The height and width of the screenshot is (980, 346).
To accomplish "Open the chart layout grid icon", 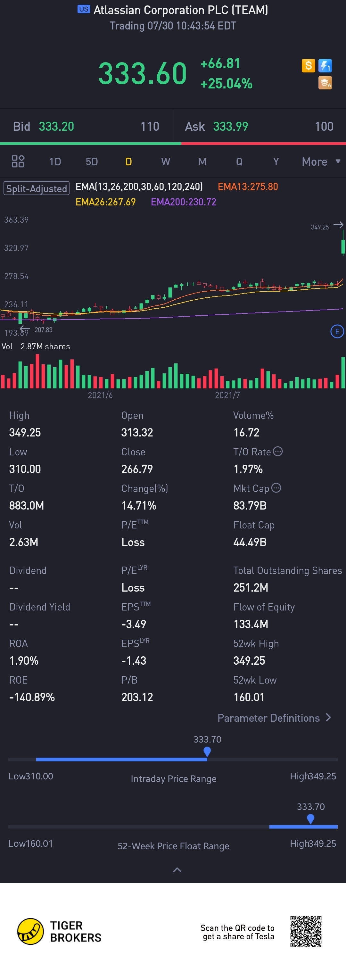I will [x=18, y=161].
